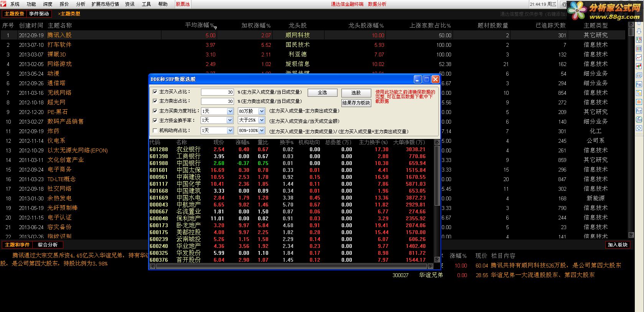Viewport: 644px width, 312px height.
Task: Click 华谊兄弟 stock in bottom panel
Action: [x=431, y=275]
